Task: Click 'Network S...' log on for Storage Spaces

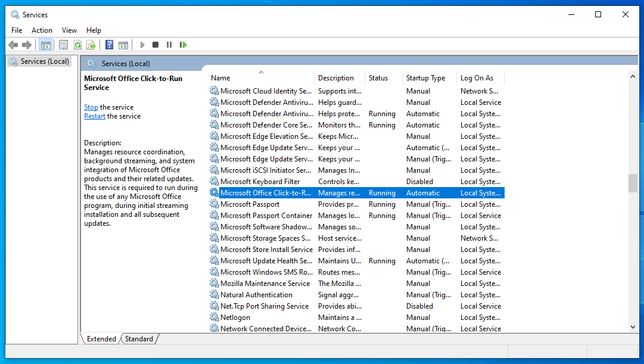Action: pyautogui.click(x=479, y=238)
